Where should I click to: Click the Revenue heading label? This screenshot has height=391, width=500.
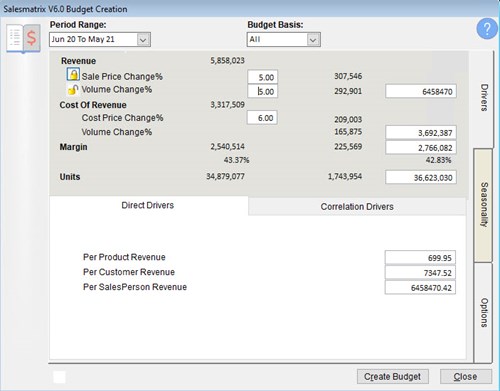(x=78, y=61)
